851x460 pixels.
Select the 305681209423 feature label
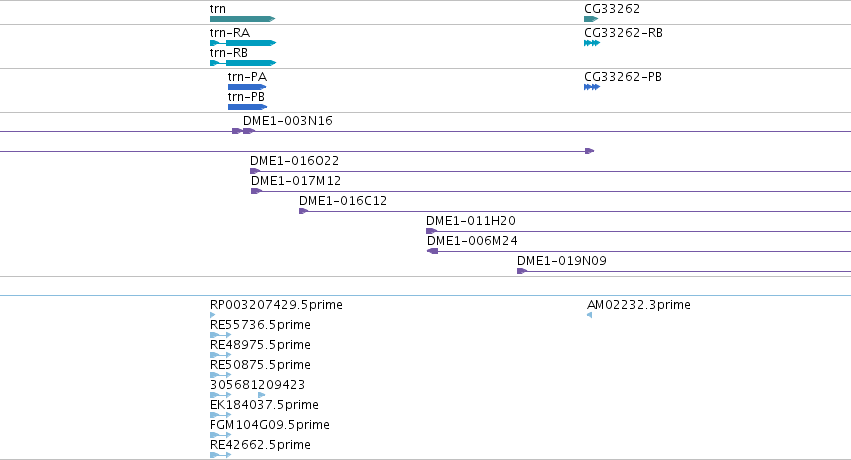click(257, 385)
